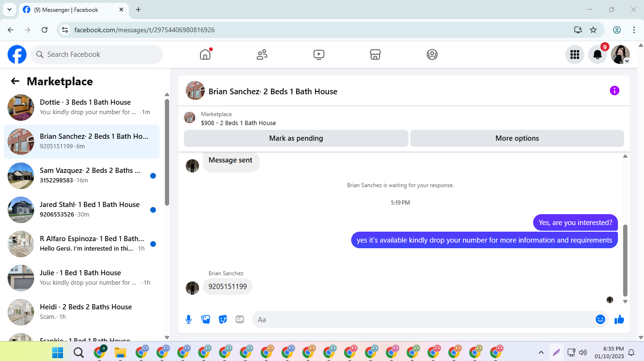Click Brian Sanchez's avatar beside the phone number
Image resolution: width=644 pixels, height=361 pixels.
192,288
